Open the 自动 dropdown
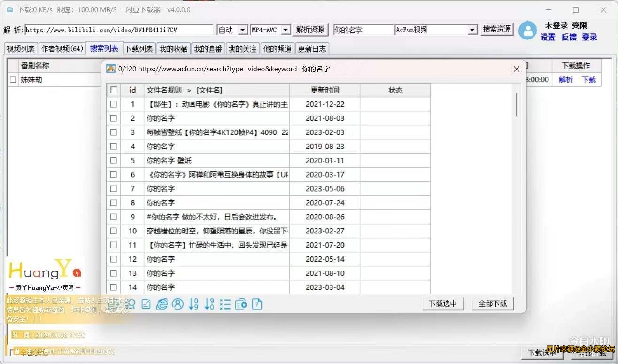Screen dimensions: 618x364 [232, 30]
